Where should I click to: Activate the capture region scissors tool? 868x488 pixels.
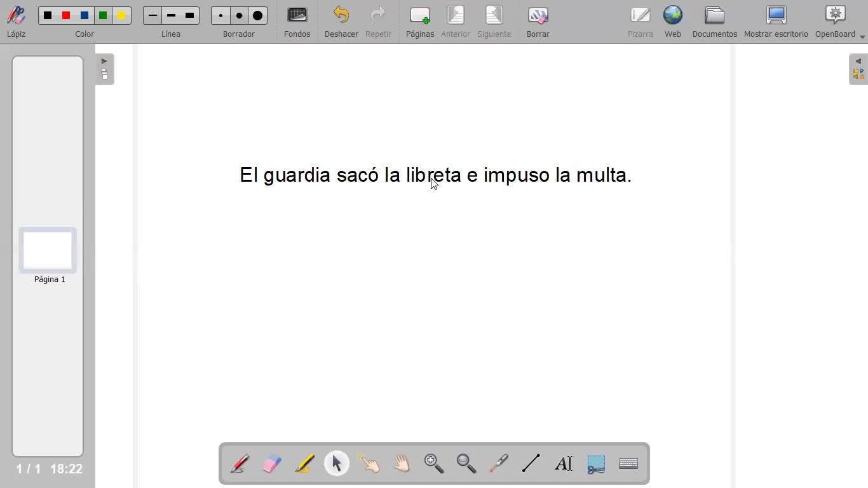point(596,463)
